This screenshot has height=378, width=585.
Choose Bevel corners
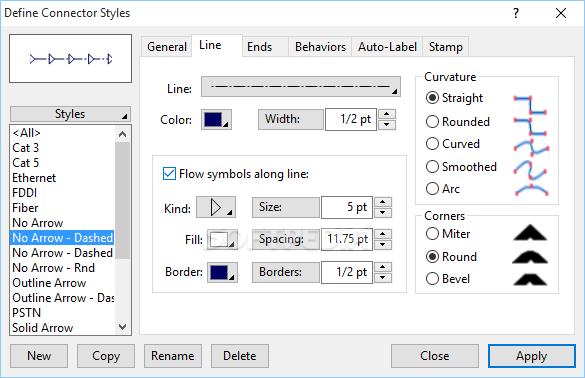point(448,279)
